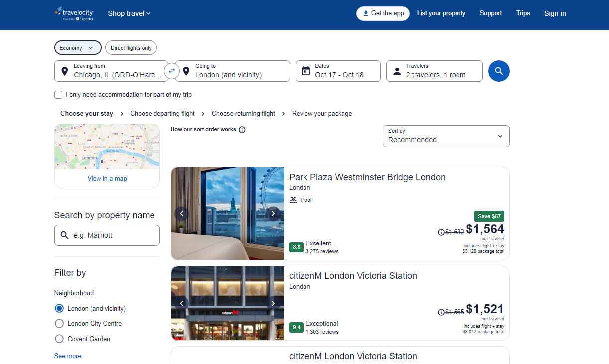Viewport: 609px width, 364px height.
Task: Click the Get the app button
Action: [x=383, y=13]
